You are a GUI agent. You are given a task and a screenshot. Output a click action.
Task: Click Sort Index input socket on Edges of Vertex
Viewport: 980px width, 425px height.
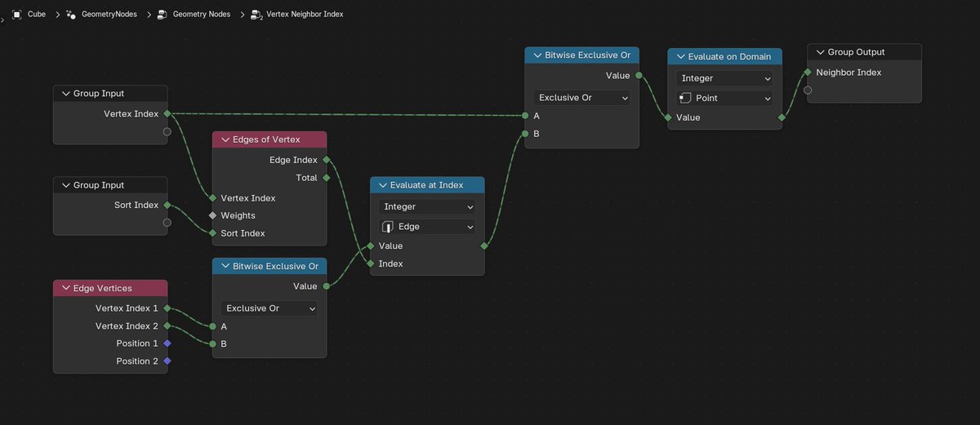tap(212, 233)
